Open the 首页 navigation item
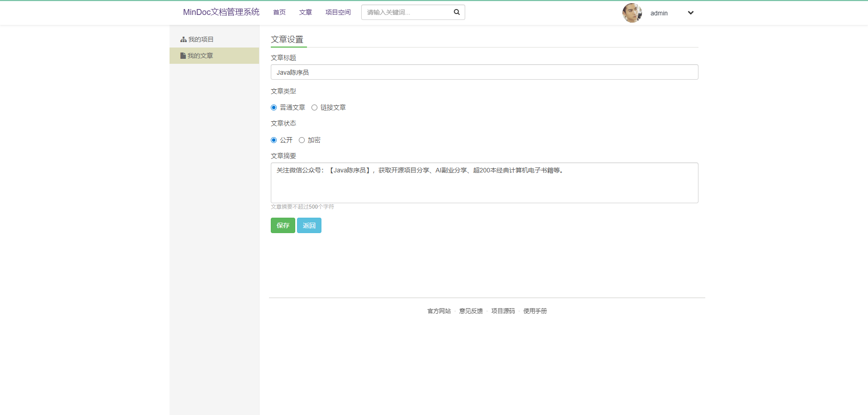The height and width of the screenshot is (415, 868). (x=279, y=13)
